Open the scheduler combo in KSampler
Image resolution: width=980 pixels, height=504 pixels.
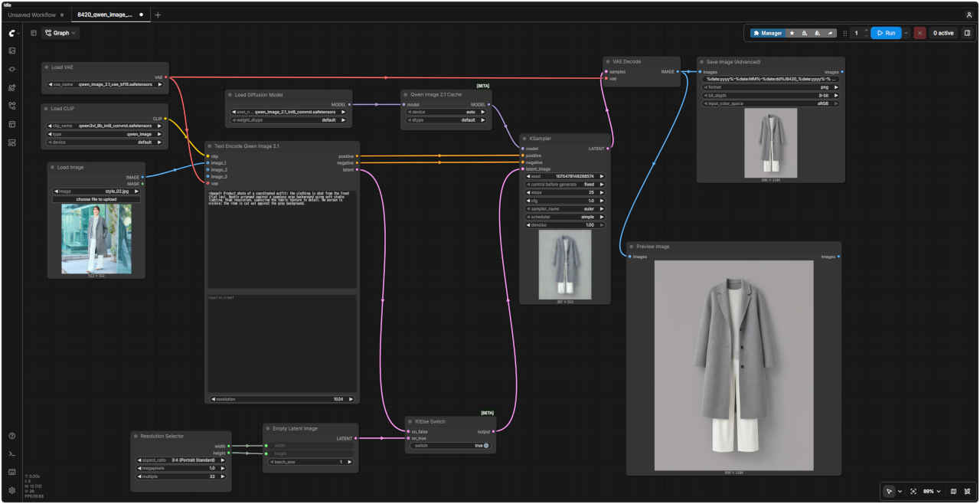566,217
